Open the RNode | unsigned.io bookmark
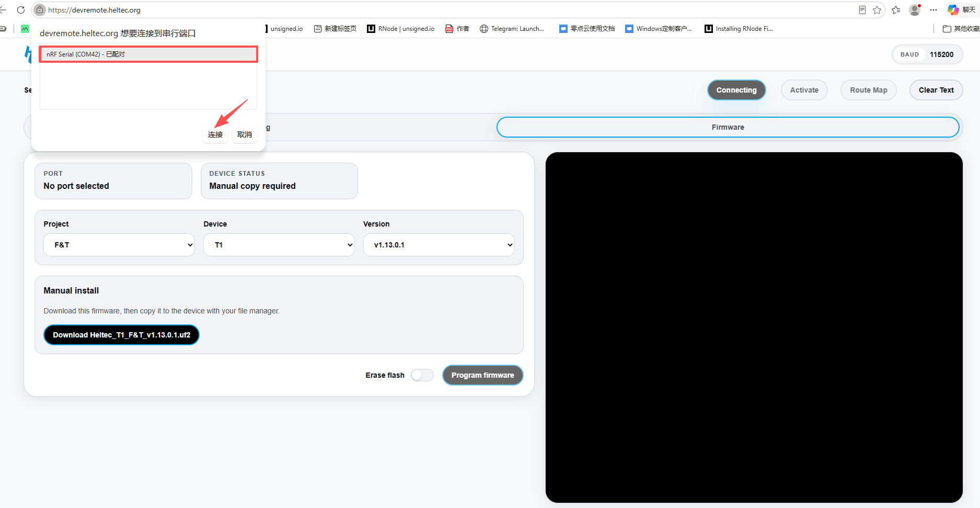Image resolution: width=980 pixels, height=508 pixels. (x=401, y=29)
